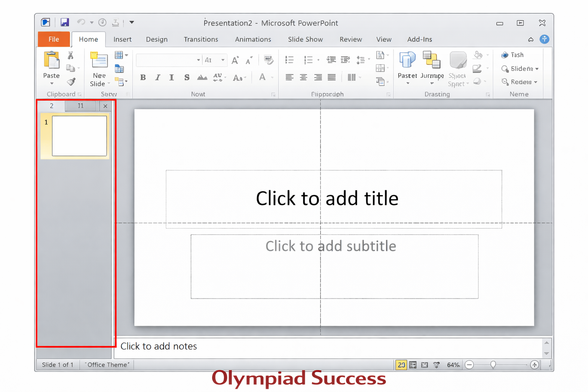
Task: Adjust the zoom slider handle
Action: pos(493,365)
